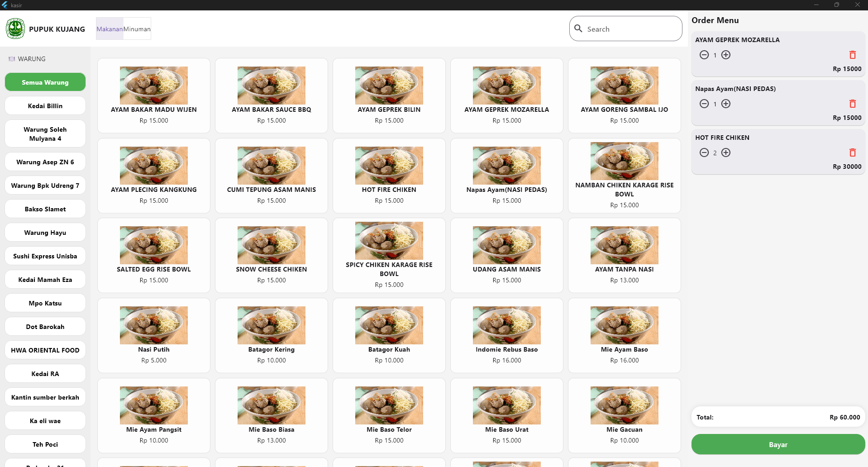Add AYAM BAKAR MADU WIJEN to order
The width and height of the screenshot is (868, 467).
(154, 95)
